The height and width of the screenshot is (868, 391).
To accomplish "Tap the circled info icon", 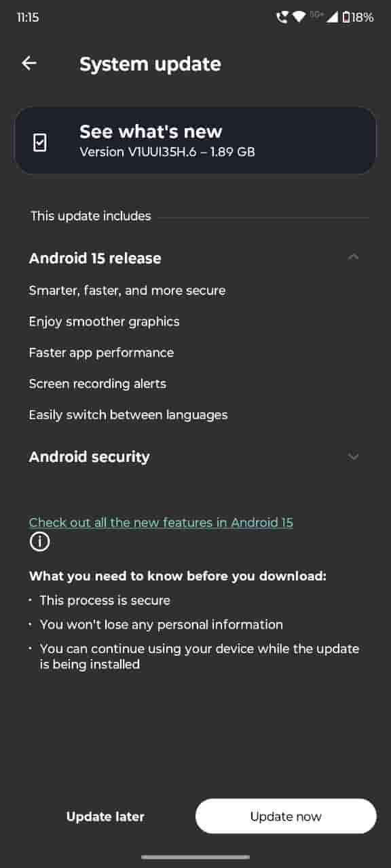I will pyautogui.click(x=39, y=542).
